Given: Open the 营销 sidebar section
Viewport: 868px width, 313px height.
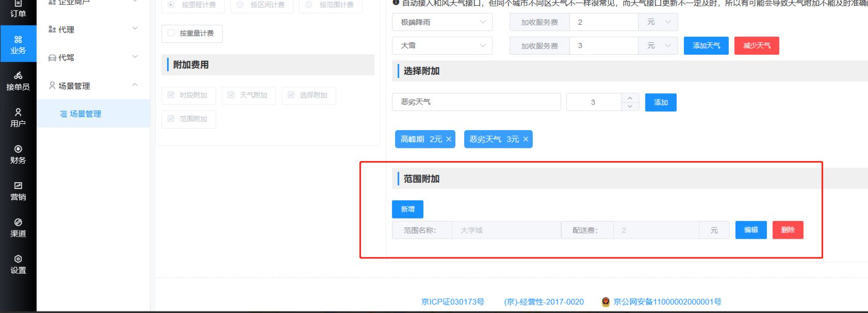Looking at the screenshot, I should click(18, 191).
